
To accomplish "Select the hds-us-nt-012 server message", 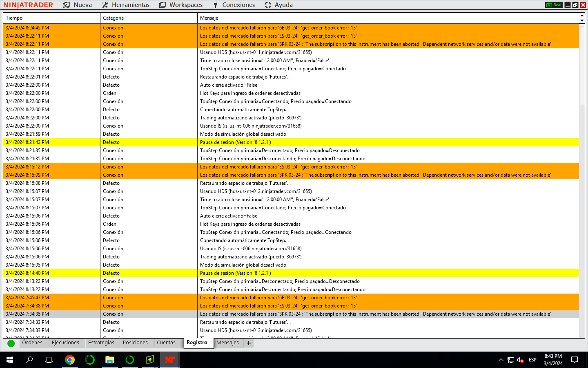I will (x=388, y=191).
